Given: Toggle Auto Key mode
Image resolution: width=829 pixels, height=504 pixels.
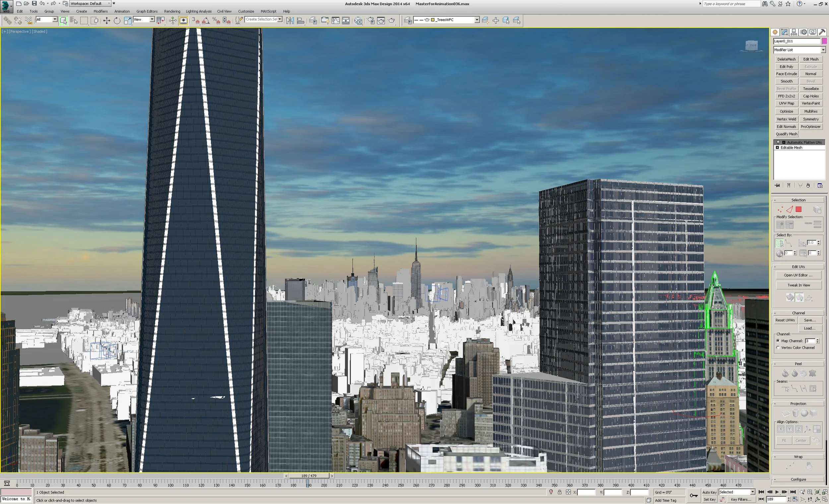Looking at the screenshot, I should [709, 492].
